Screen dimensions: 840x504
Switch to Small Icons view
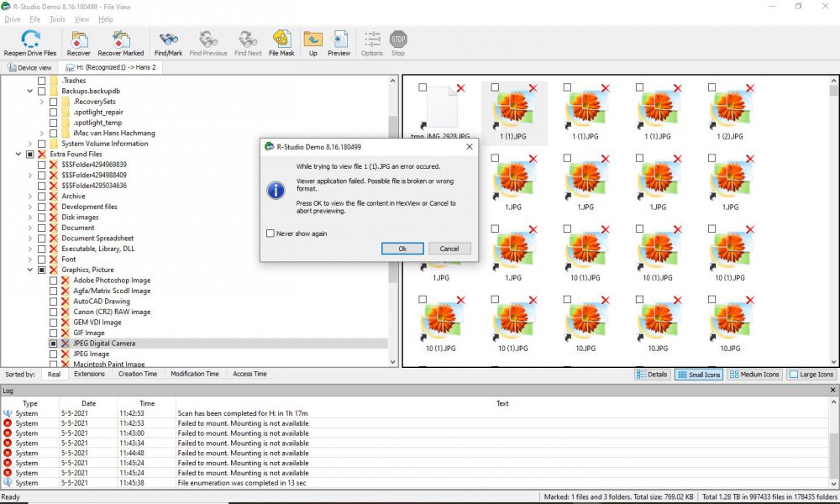(x=699, y=375)
